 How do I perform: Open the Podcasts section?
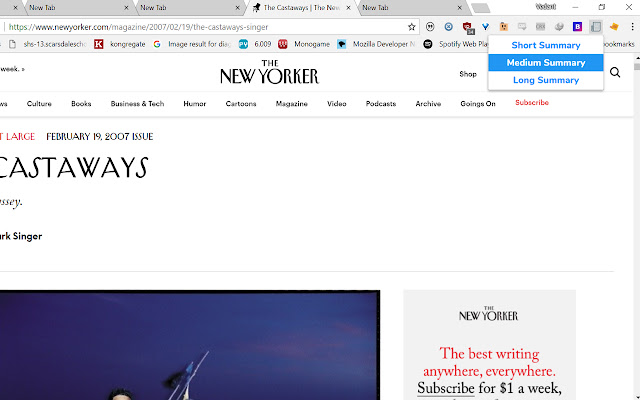[x=381, y=104]
